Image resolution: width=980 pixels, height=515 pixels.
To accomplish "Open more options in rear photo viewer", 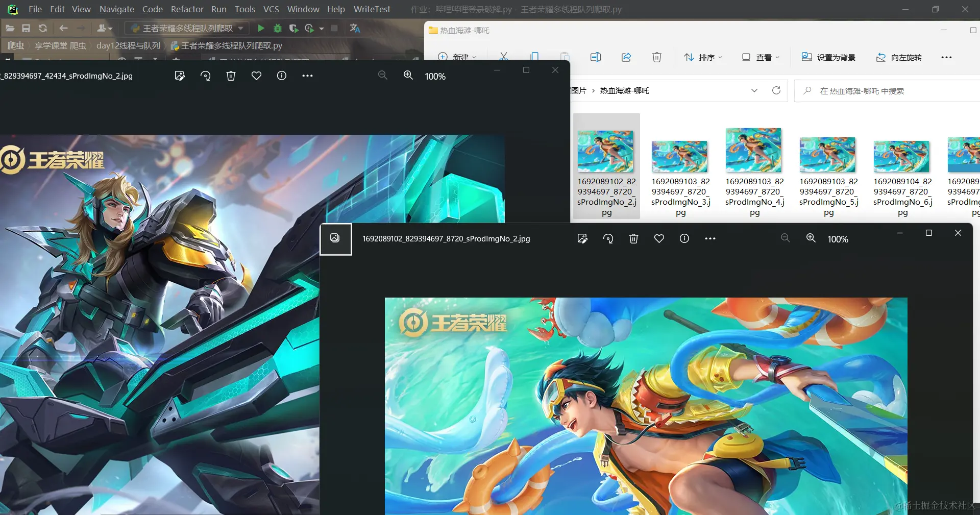I will (307, 76).
